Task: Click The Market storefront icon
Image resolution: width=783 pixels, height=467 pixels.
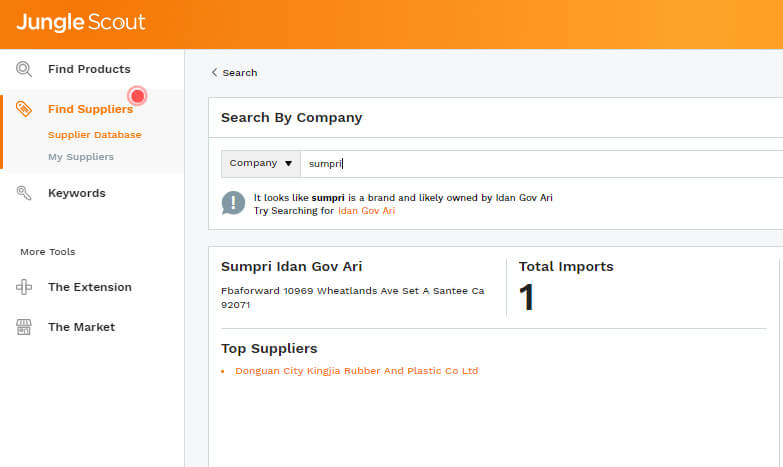Action: [x=24, y=327]
